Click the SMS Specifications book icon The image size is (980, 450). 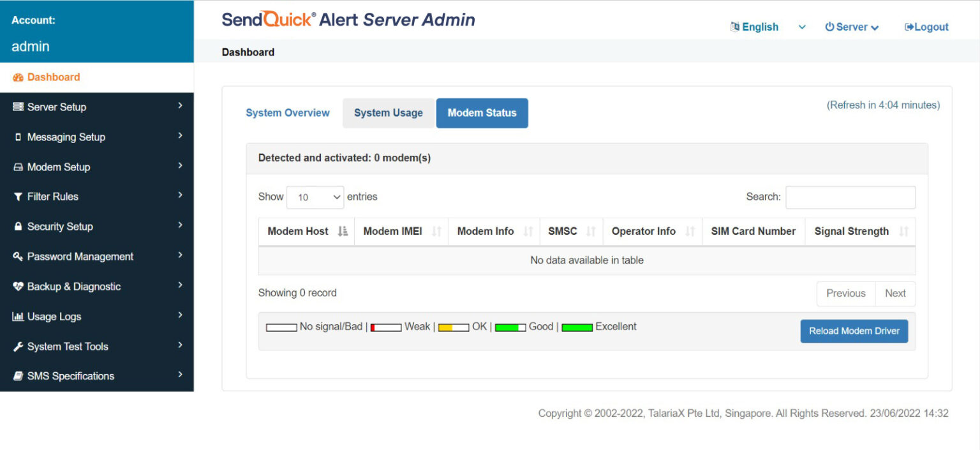[x=18, y=377]
